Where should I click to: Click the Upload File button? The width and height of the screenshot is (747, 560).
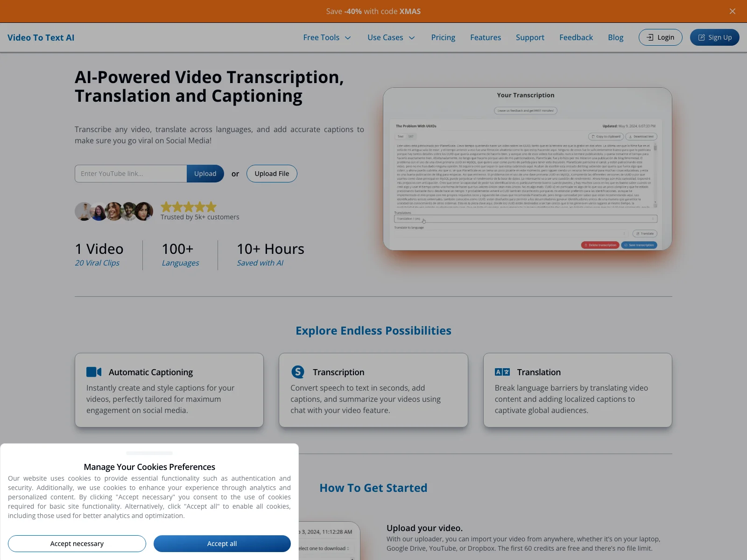(x=272, y=174)
